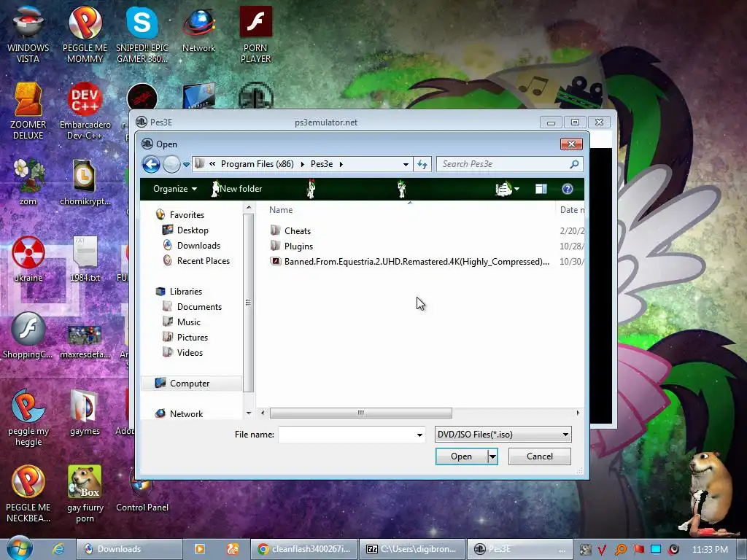Refresh the folder with the refresh icon
The height and width of the screenshot is (560, 747).
[x=422, y=164]
